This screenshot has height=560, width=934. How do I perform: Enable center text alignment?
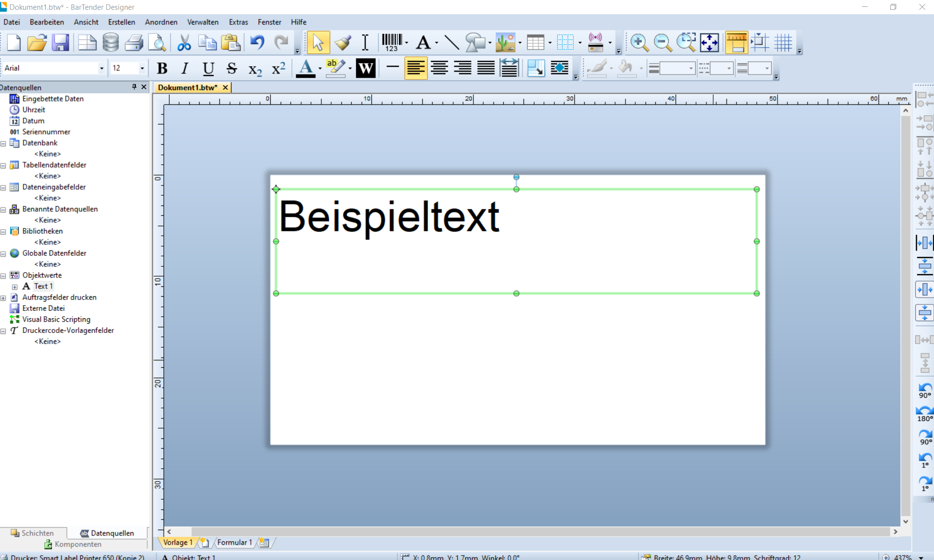pyautogui.click(x=439, y=68)
